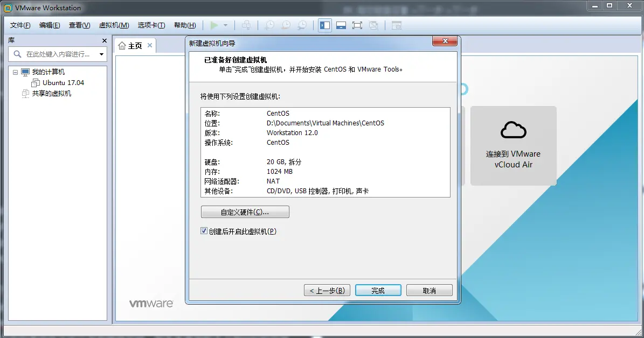644x338 pixels.
Task: Close the 库 library panel
Action: coord(105,40)
